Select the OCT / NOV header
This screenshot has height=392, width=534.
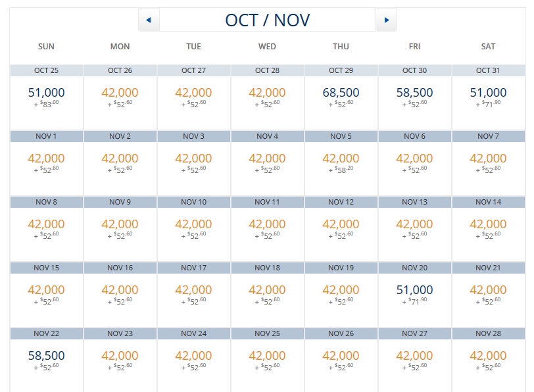click(268, 19)
